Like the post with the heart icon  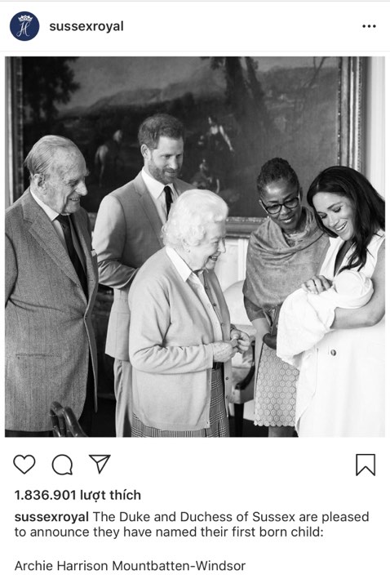pos(24,464)
